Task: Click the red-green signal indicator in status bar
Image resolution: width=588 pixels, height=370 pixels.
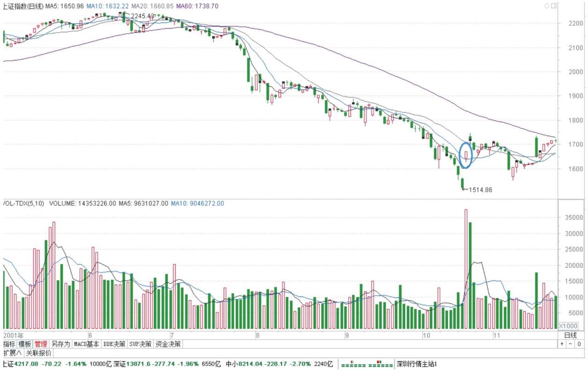Action: coord(366,364)
